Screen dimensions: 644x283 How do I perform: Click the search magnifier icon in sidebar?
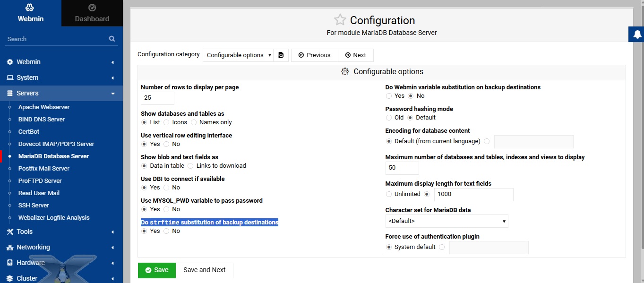click(x=112, y=39)
